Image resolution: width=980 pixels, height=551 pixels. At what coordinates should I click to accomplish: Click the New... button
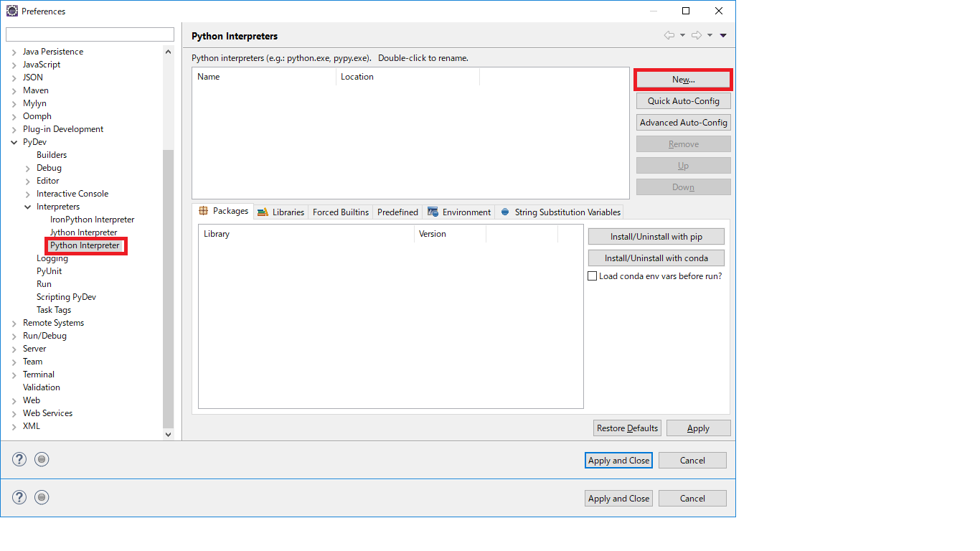coord(682,79)
